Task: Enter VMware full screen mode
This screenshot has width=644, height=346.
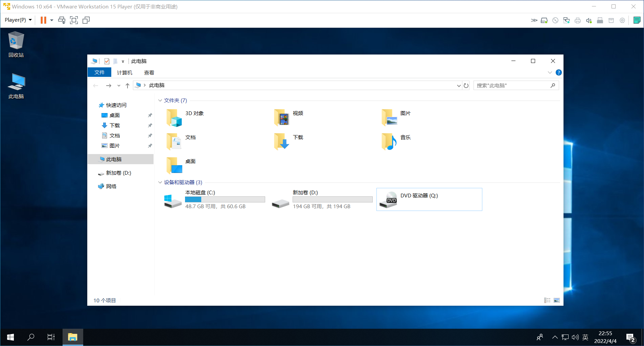Action: [x=74, y=20]
